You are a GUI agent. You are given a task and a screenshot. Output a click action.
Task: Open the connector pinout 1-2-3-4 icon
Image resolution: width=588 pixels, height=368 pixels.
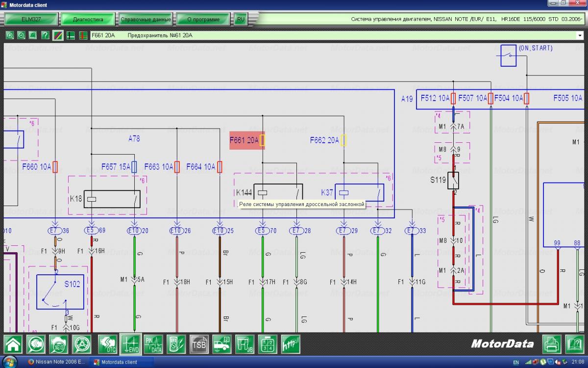click(268, 344)
